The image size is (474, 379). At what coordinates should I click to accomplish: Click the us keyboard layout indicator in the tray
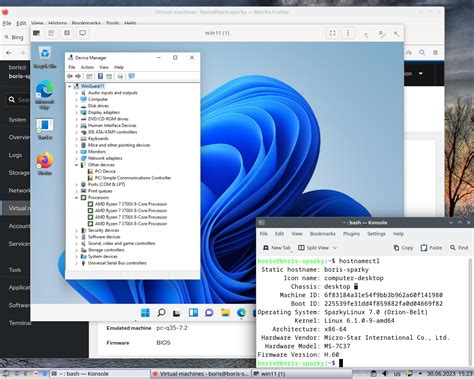(397, 374)
